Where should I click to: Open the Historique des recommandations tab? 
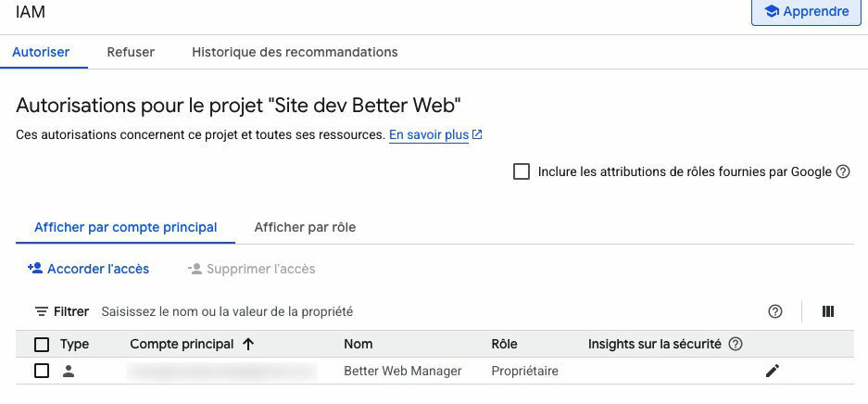pos(295,52)
